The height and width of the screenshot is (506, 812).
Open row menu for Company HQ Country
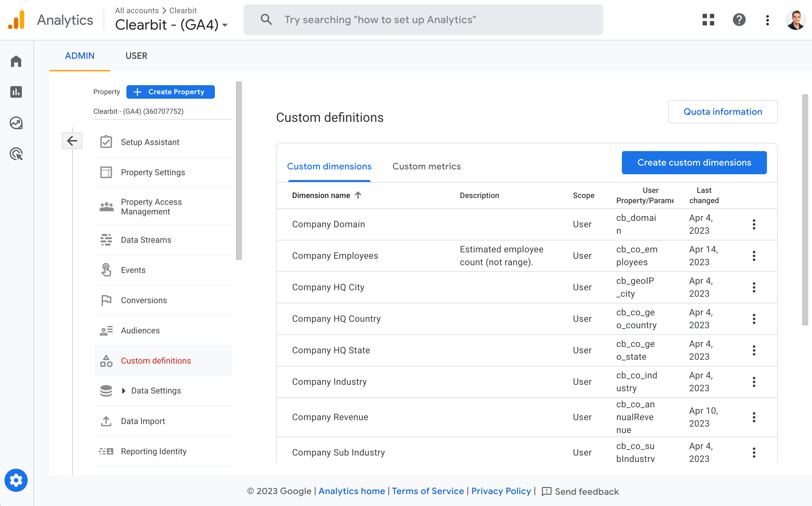[754, 319]
